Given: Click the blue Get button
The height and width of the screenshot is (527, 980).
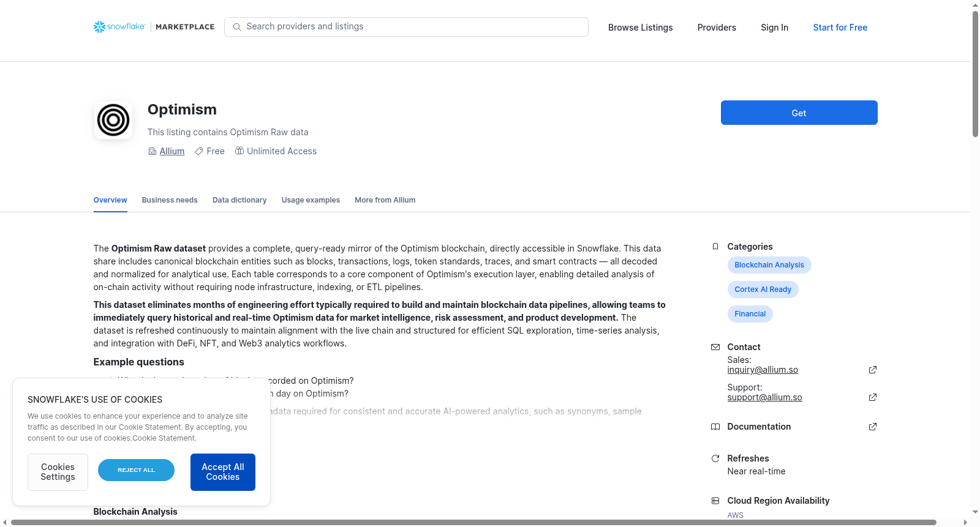Looking at the screenshot, I should coord(799,113).
